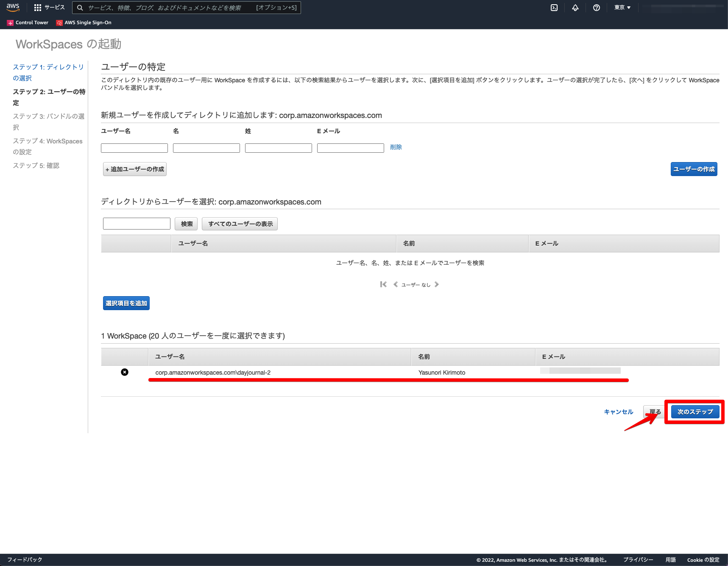Click the すべてのユーザーの表示 button

point(240,224)
